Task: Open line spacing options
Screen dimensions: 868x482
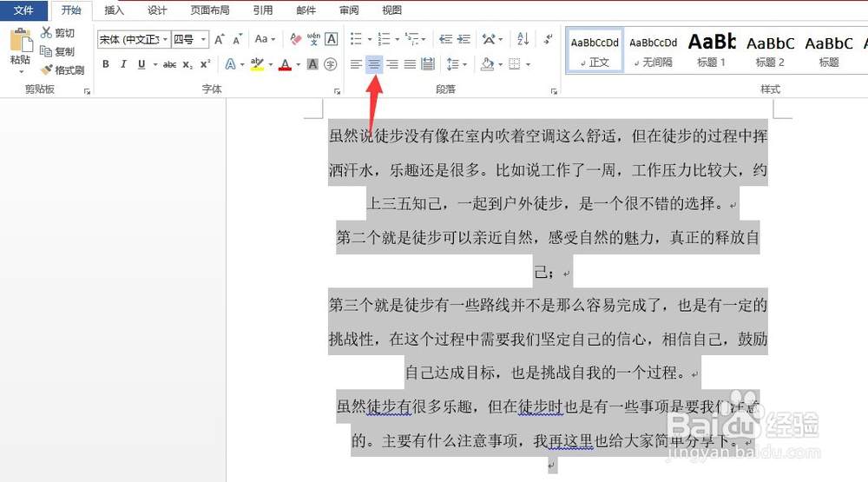Action: (x=453, y=64)
